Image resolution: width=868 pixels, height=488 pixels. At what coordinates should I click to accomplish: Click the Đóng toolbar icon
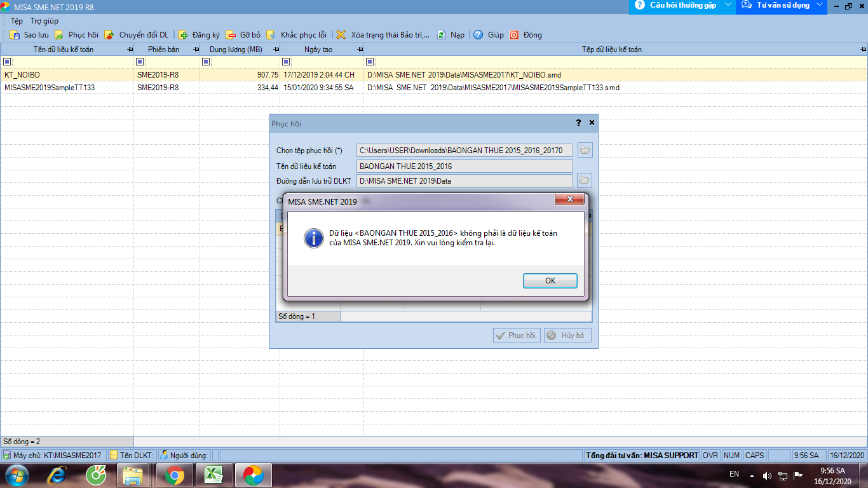[x=514, y=35]
